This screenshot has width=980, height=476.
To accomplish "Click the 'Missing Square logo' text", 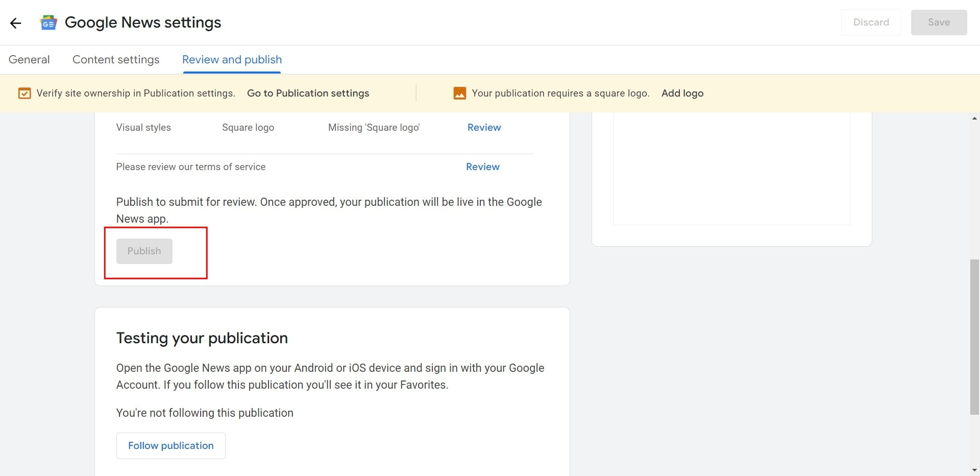I will pyautogui.click(x=374, y=128).
